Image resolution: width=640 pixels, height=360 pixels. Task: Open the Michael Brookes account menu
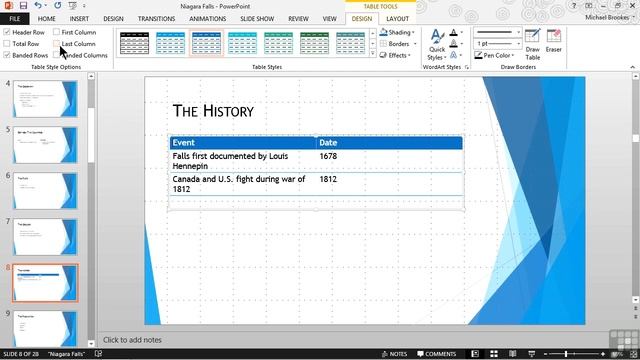pyautogui.click(x=609, y=18)
